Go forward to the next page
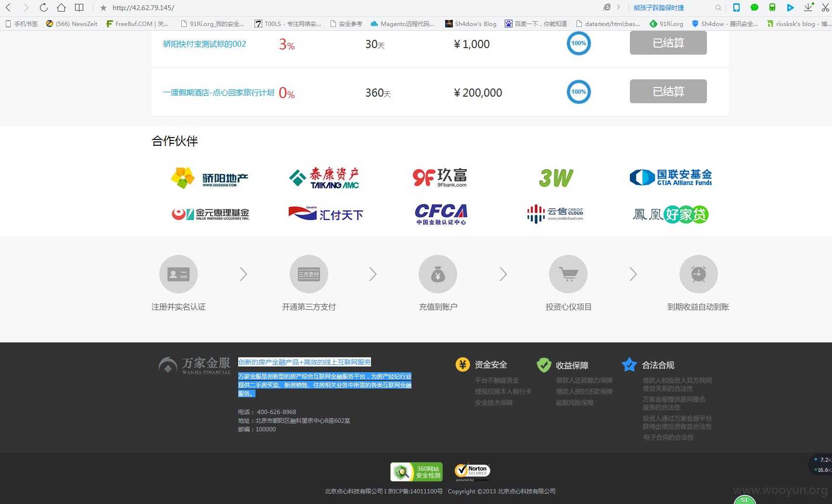The image size is (832, 504). [x=26, y=7]
